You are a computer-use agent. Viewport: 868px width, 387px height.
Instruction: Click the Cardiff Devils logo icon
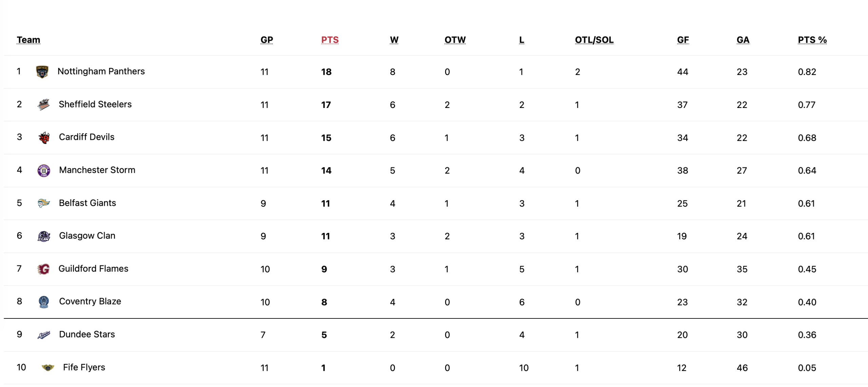pos(44,137)
